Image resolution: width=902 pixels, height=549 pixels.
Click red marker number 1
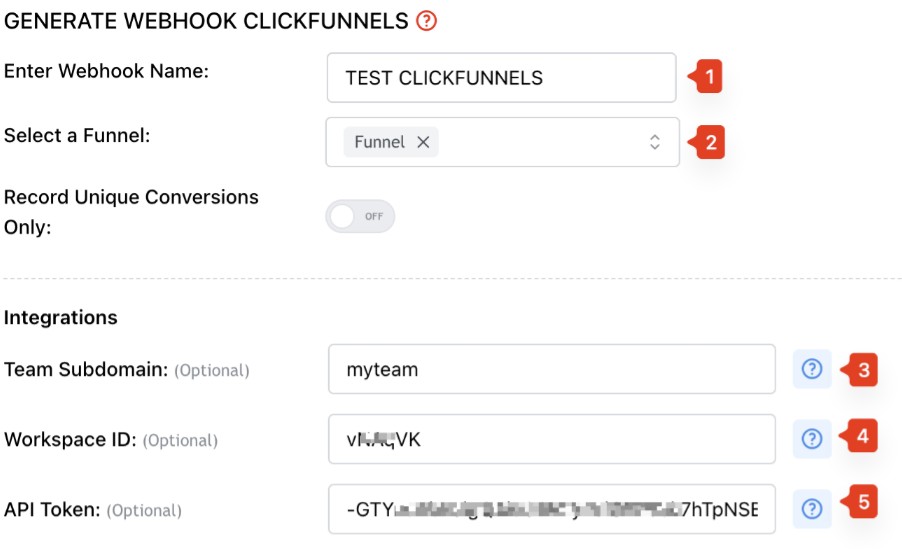tap(705, 77)
